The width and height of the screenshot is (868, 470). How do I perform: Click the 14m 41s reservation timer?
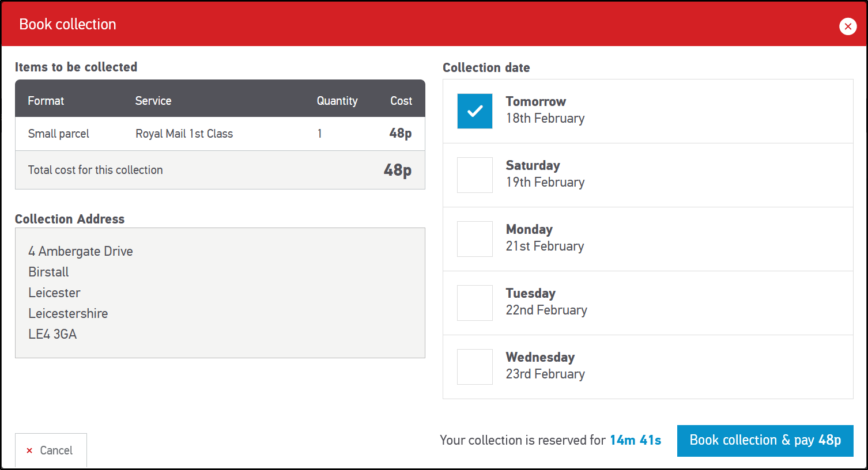point(635,440)
